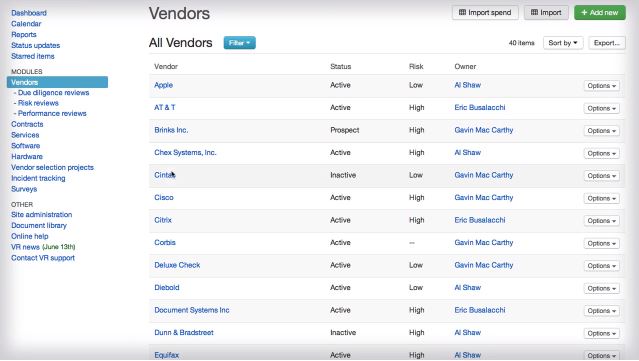Open owner Gavin Mac Carthy in Brinks row
Screen dimensions: 639x361
(x=484, y=130)
